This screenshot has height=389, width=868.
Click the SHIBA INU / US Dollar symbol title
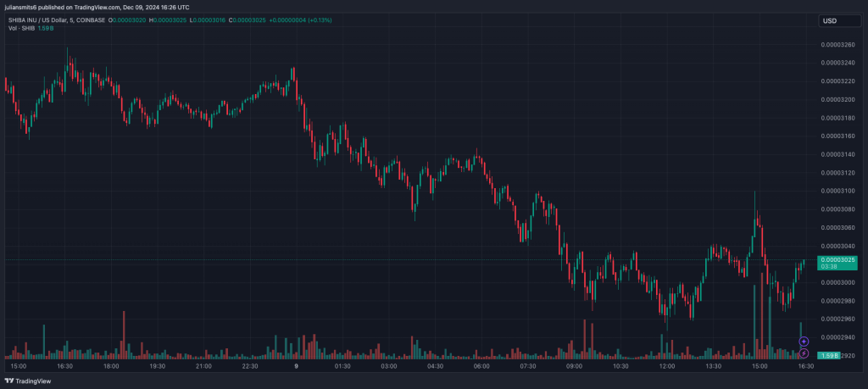point(57,20)
